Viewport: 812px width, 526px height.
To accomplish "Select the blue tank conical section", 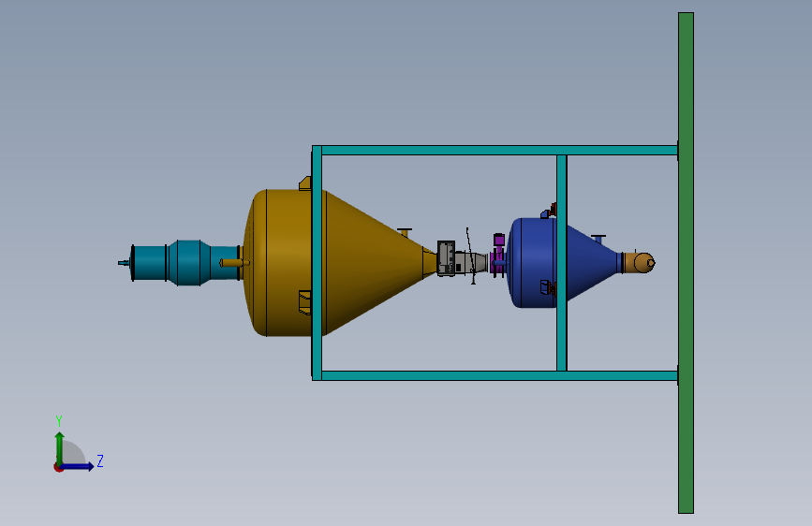I will tap(592, 263).
